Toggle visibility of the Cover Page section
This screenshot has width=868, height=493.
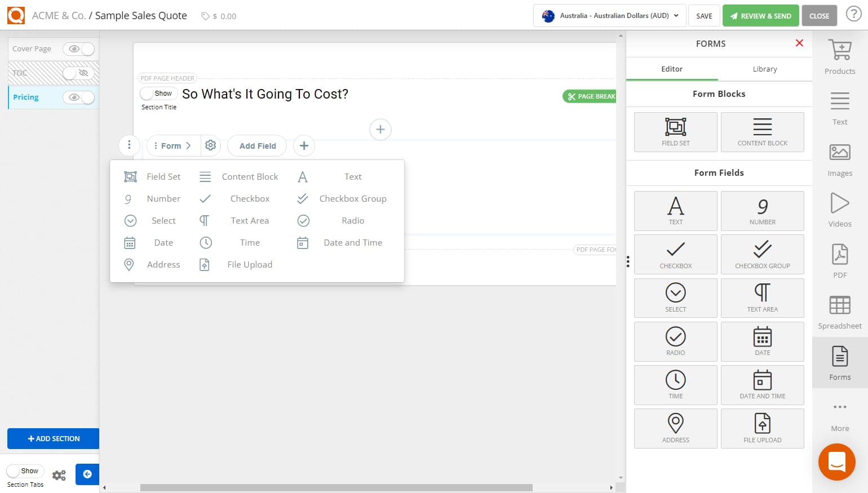point(79,49)
